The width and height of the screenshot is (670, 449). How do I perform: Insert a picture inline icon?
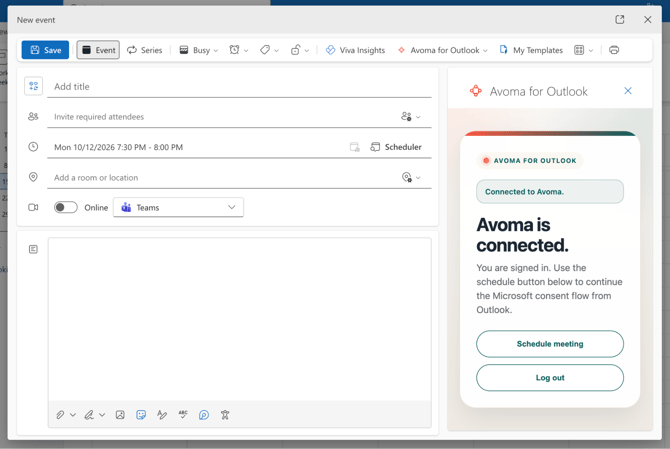(x=120, y=415)
